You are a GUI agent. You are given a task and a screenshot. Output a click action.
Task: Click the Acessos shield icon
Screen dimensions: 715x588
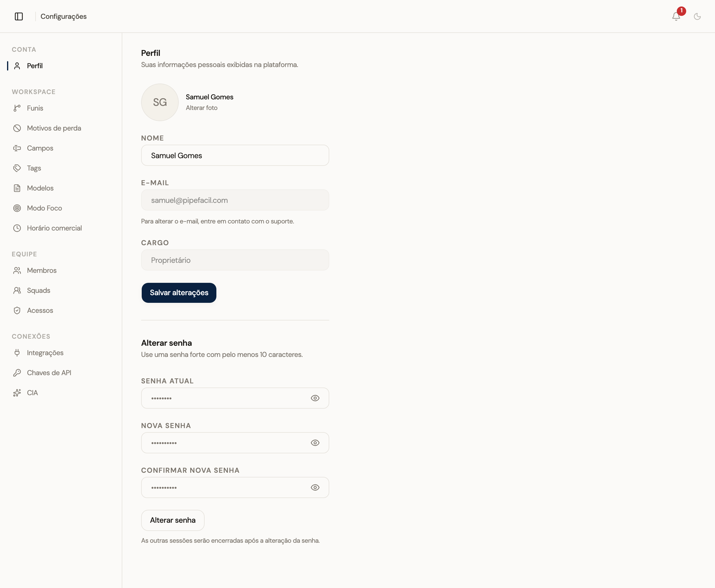(x=17, y=310)
